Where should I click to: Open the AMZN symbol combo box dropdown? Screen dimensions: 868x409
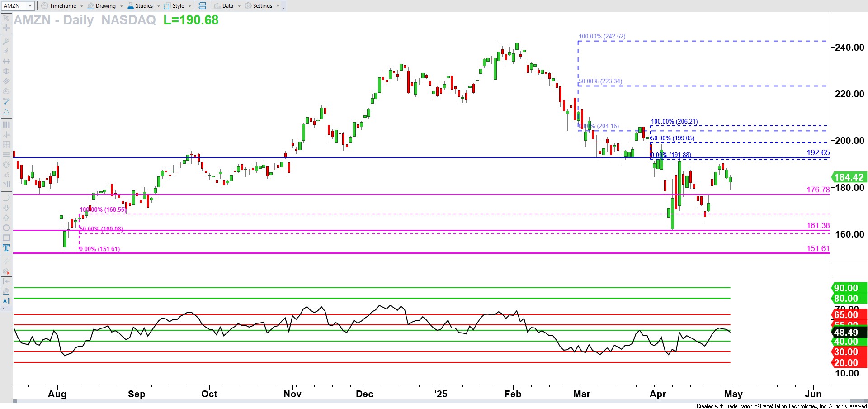click(x=30, y=6)
